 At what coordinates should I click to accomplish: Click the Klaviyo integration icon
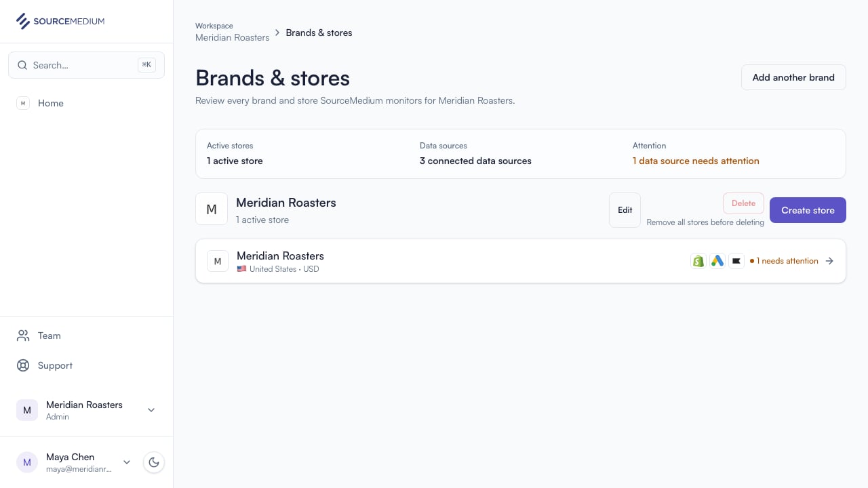[x=736, y=261]
